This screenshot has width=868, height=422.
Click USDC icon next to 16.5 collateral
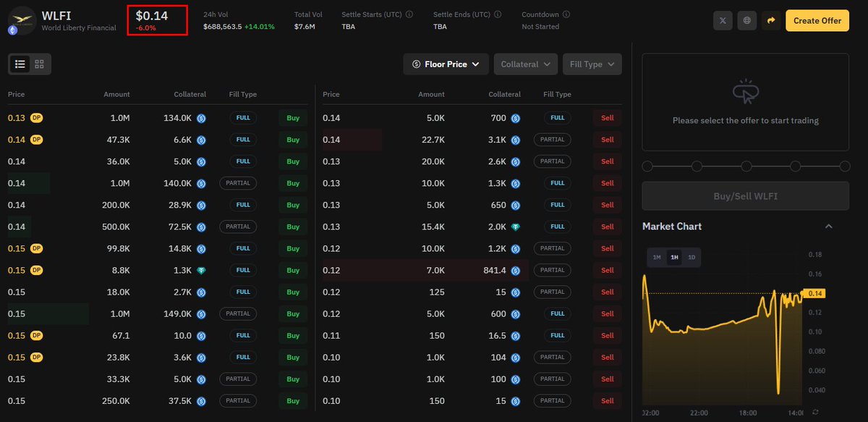click(x=515, y=335)
